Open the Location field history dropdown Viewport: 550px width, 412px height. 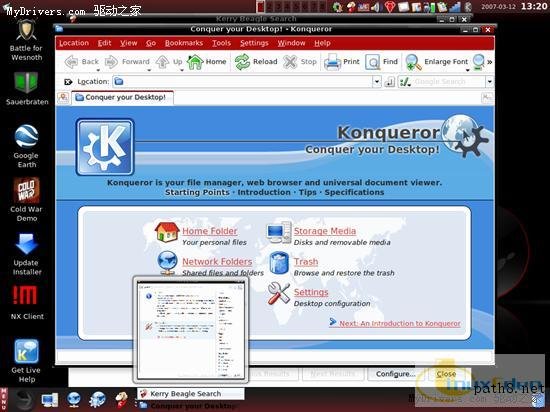376,82
